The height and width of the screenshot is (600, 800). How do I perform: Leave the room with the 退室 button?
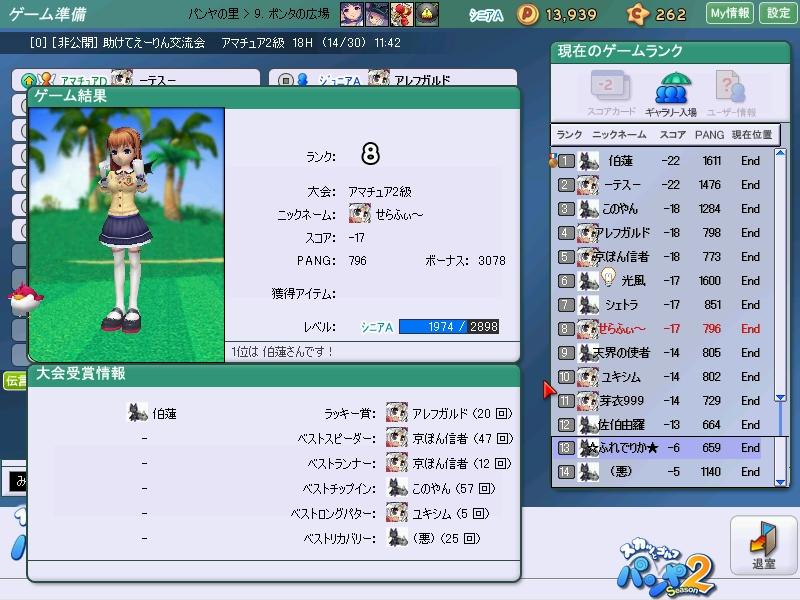tap(764, 546)
